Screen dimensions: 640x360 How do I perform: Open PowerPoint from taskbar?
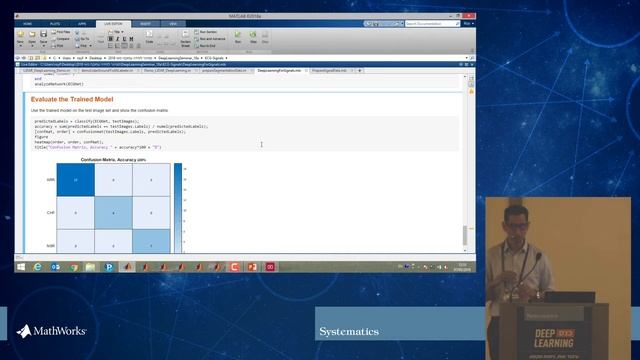coord(252,267)
